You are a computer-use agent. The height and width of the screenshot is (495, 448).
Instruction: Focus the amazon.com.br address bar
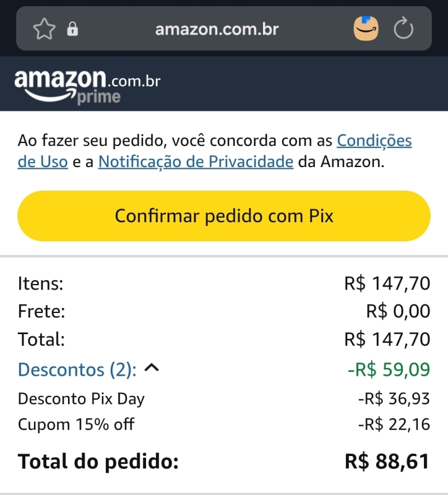(217, 29)
